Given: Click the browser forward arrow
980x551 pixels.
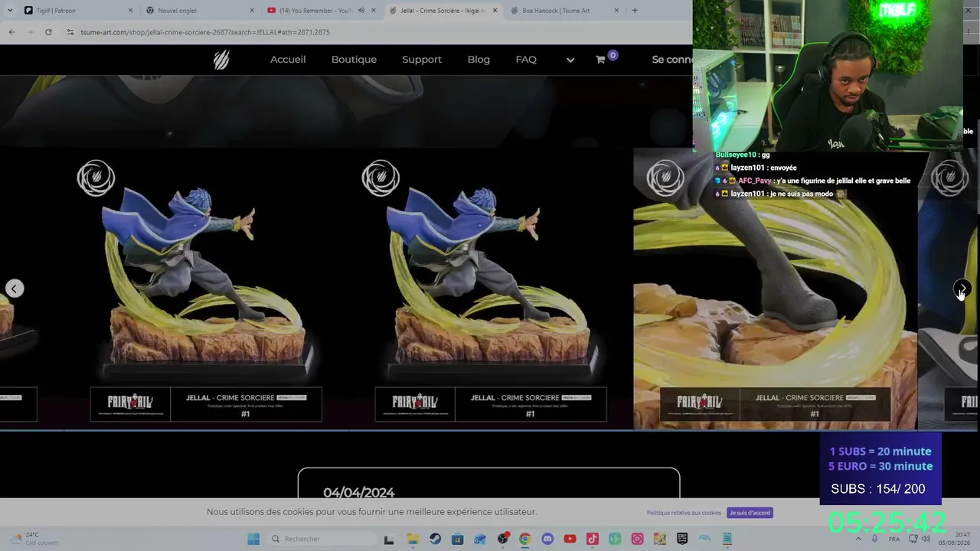Looking at the screenshot, I should click(30, 32).
